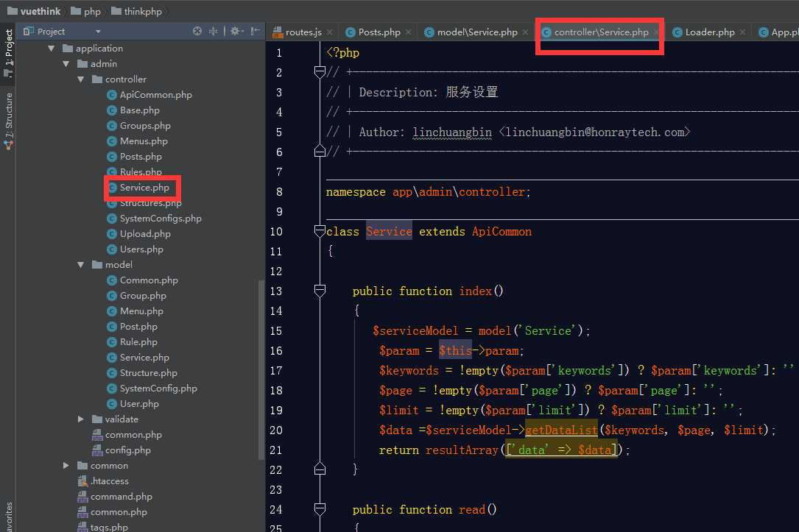Click the namespace declaration line
Image resolution: width=799 pixels, height=532 pixels.
[x=428, y=192]
